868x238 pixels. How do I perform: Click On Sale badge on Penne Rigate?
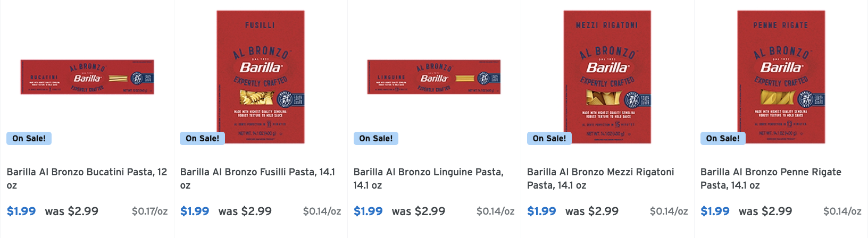[x=722, y=139]
